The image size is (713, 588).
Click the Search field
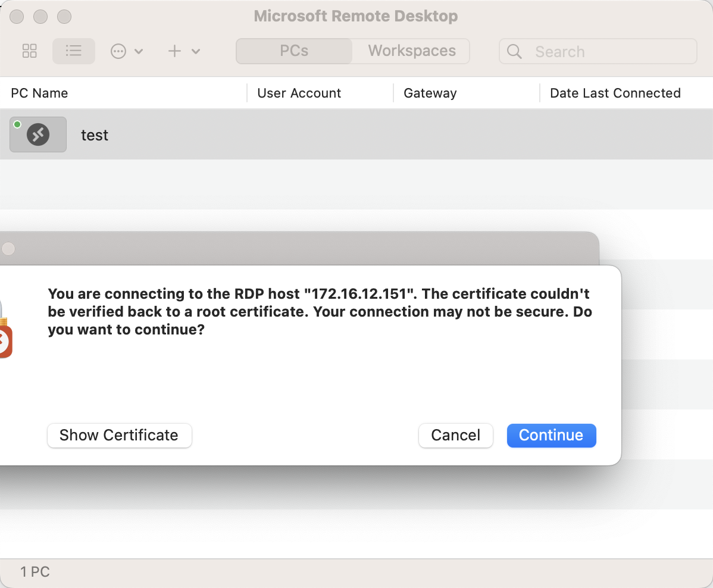598,51
